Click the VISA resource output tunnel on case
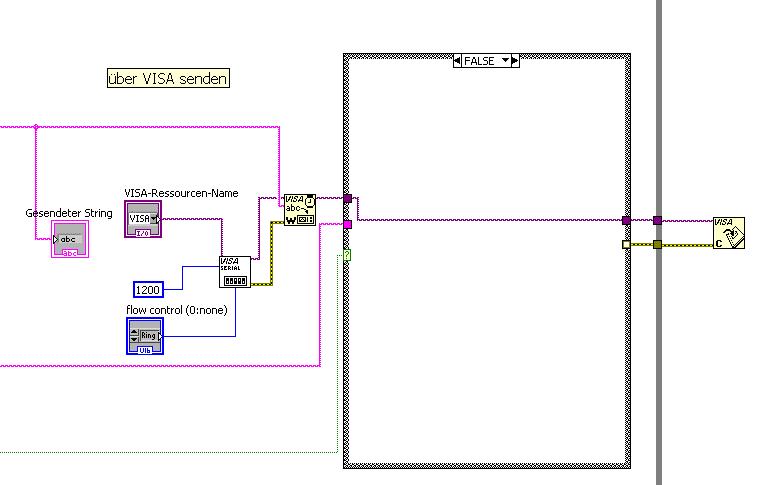 [626, 221]
